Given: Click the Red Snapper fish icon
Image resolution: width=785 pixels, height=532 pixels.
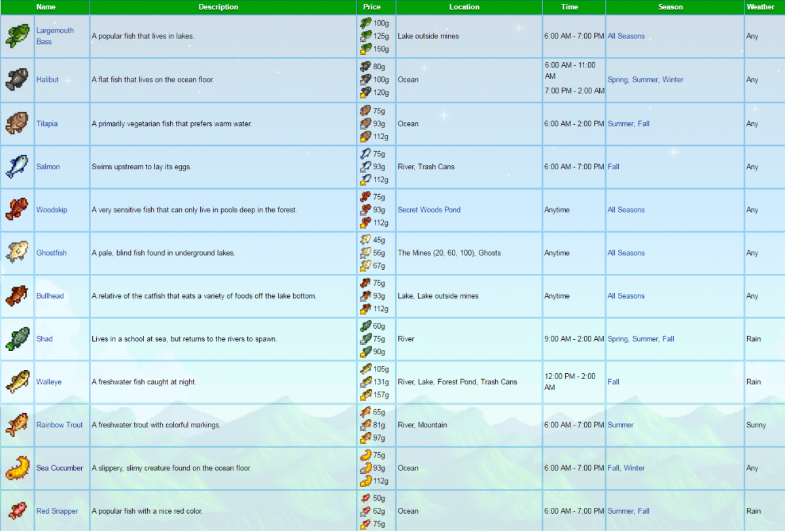Looking at the screenshot, I should [17, 511].
